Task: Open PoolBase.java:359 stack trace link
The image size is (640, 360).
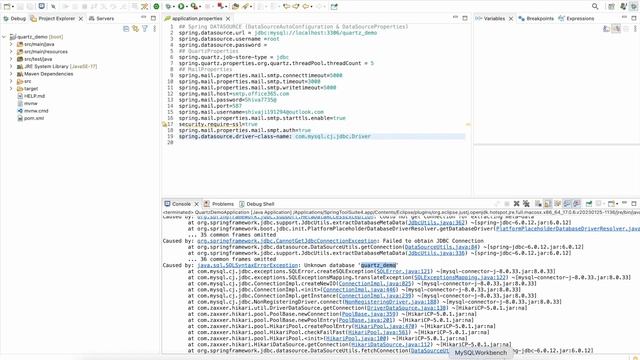Action: point(368,314)
